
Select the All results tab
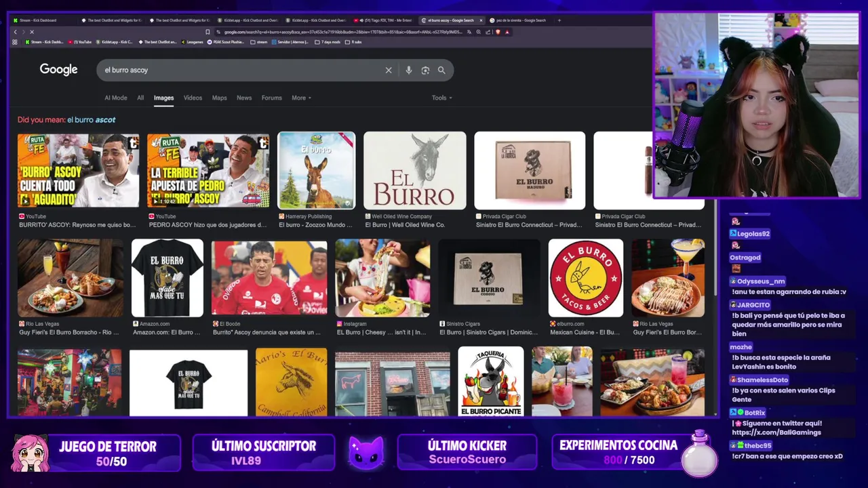click(140, 98)
